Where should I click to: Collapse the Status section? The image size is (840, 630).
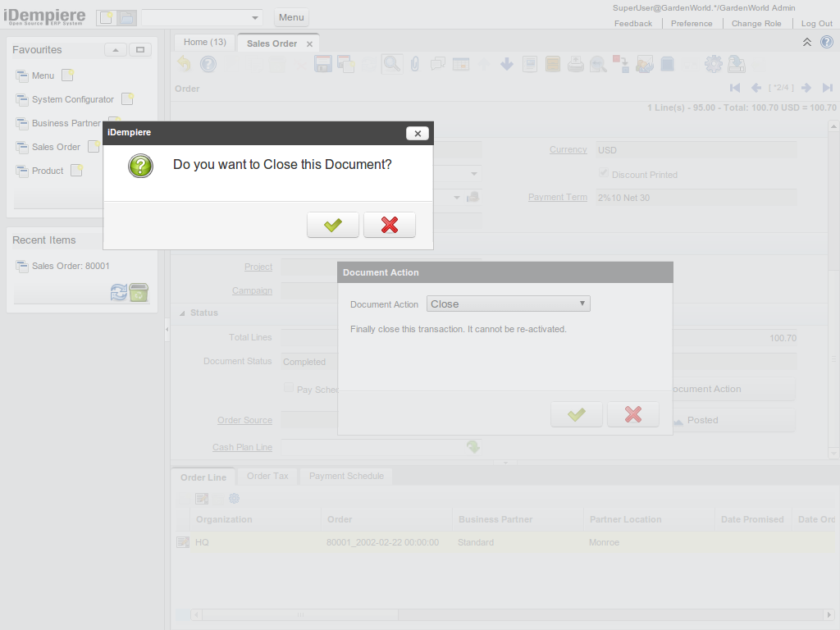point(182,313)
